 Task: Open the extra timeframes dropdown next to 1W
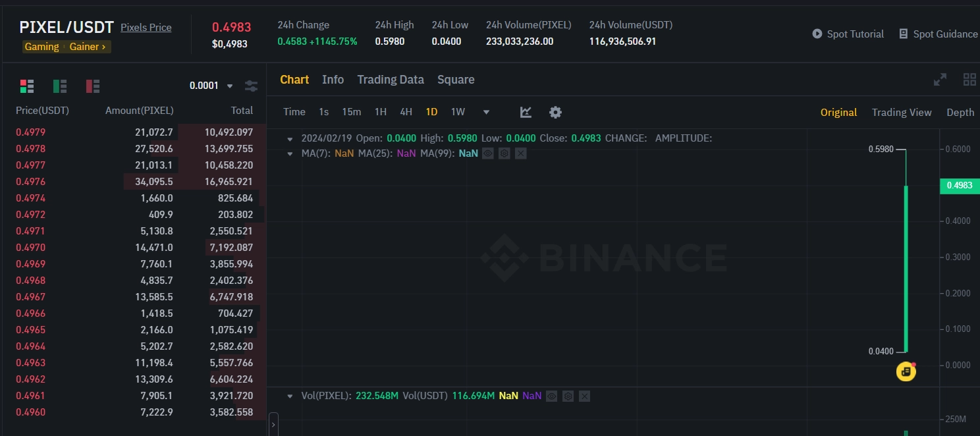pos(486,112)
